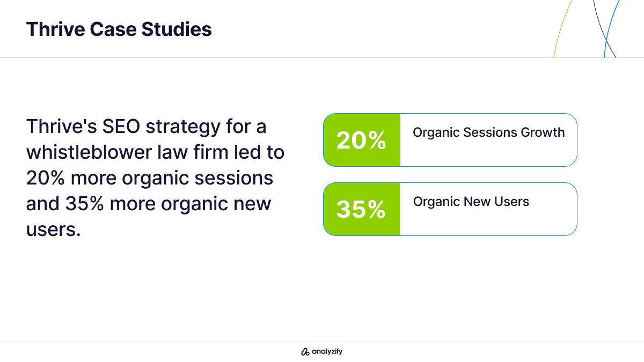Click the Organic New Users stat card
The height and width of the screenshot is (362, 644).
[x=450, y=209]
